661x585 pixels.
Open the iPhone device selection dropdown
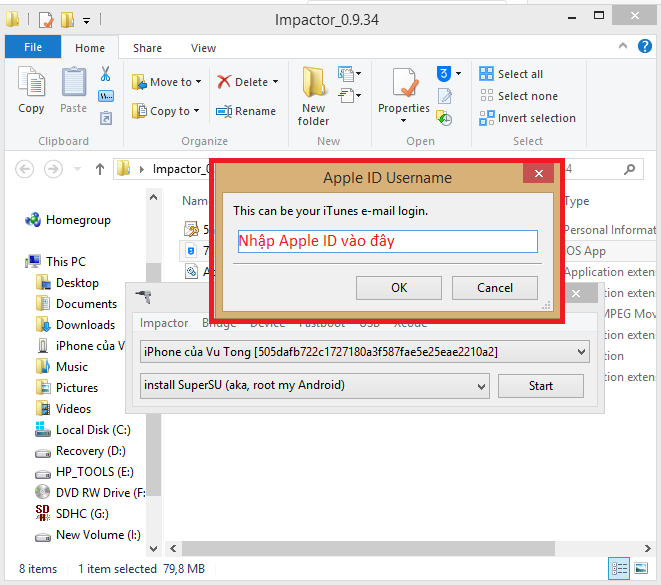[x=365, y=352]
